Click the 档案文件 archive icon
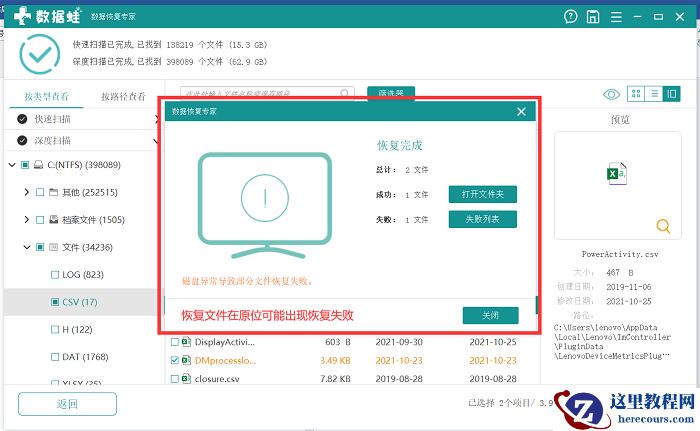 click(54, 220)
